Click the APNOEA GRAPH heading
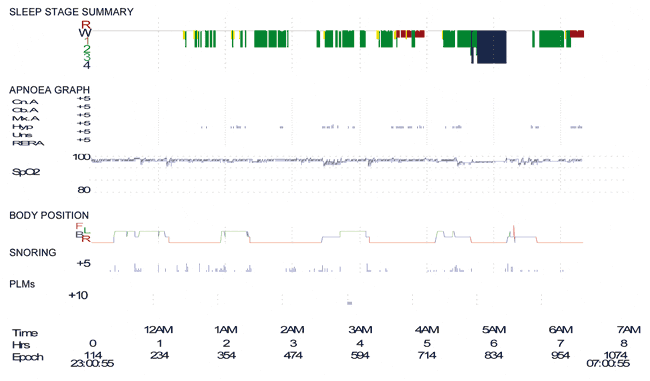This screenshot has height=381, width=650. coord(49,90)
